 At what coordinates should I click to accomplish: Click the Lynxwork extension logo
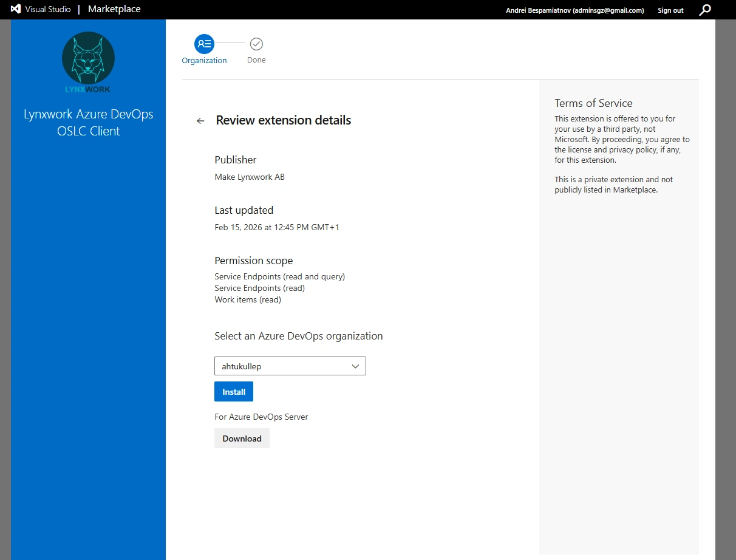tap(89, 63)
